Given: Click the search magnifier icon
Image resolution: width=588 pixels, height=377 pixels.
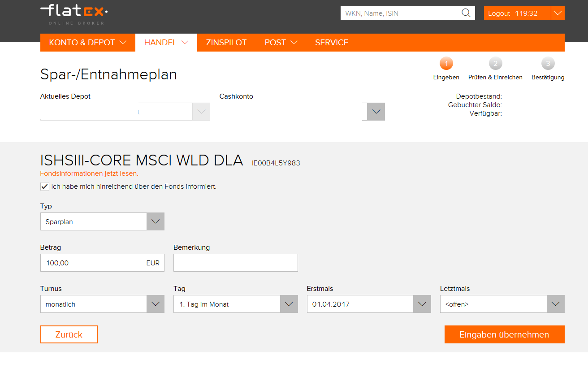Looking at the screenshot, I should [466, 13].
